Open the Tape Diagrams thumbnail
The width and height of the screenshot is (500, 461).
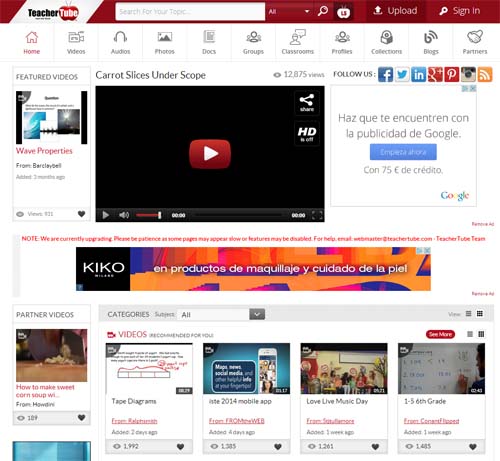(x=149, y=369)
